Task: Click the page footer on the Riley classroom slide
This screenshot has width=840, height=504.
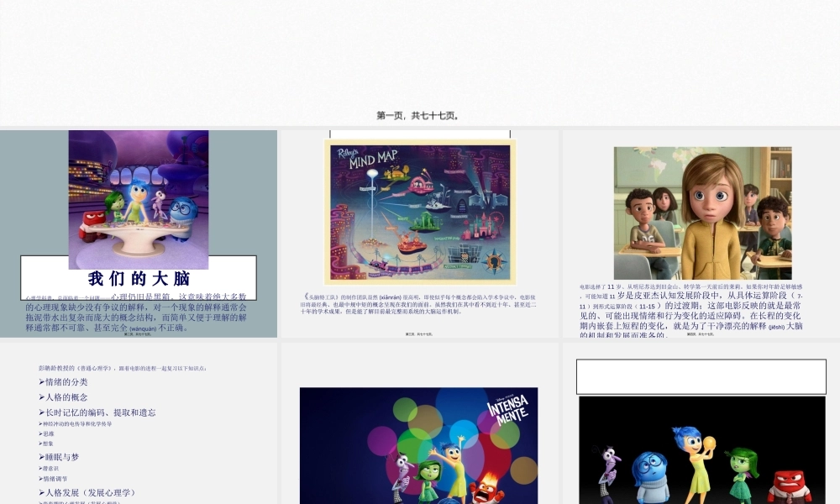Action: coord(702,335)
